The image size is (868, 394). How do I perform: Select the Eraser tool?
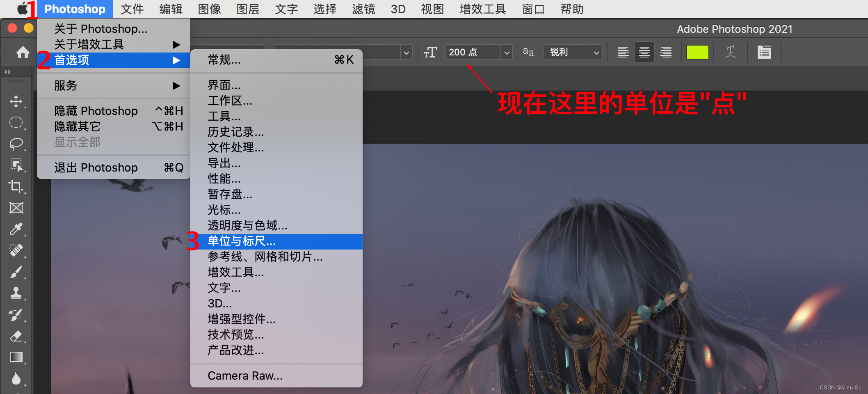[16, 336]
